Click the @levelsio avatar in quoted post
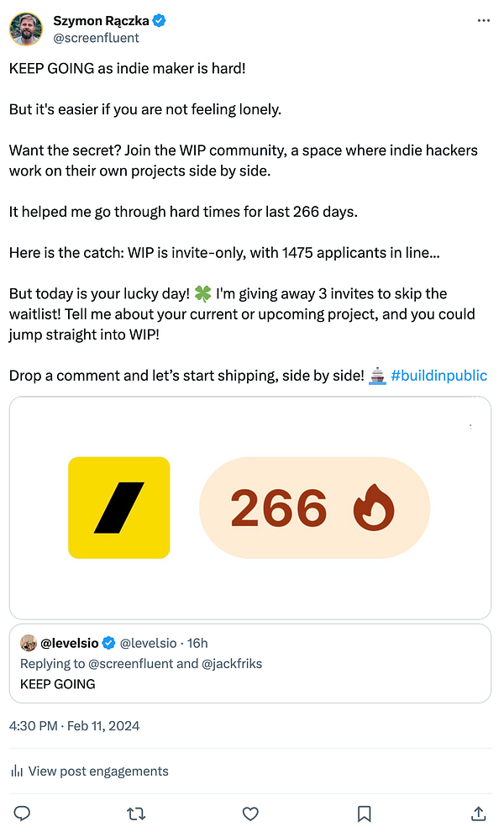 point(28,643)
